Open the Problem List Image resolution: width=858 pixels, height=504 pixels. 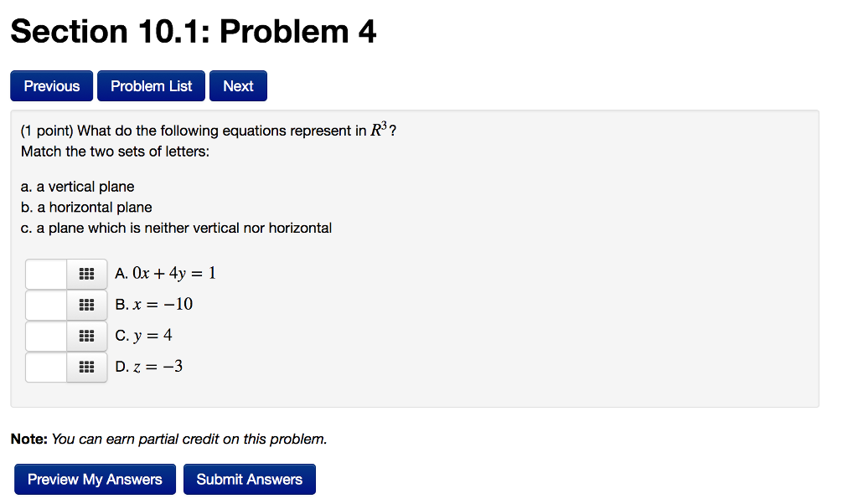tap(151, 86)
